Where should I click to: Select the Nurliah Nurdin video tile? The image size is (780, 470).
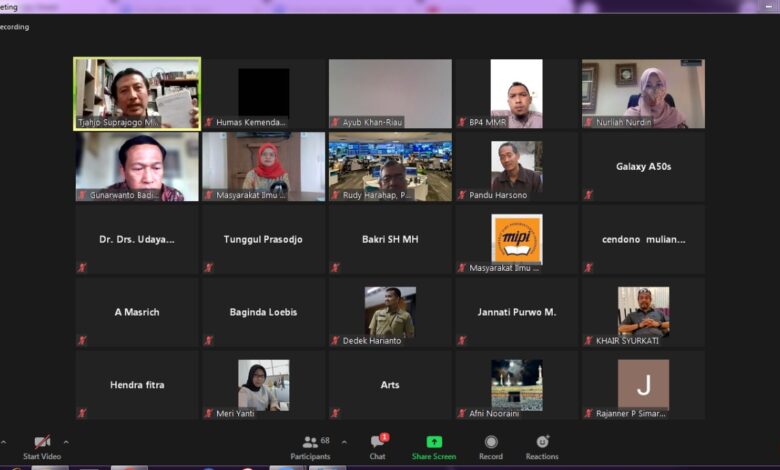pyautogui.click(x=643, y=93)
